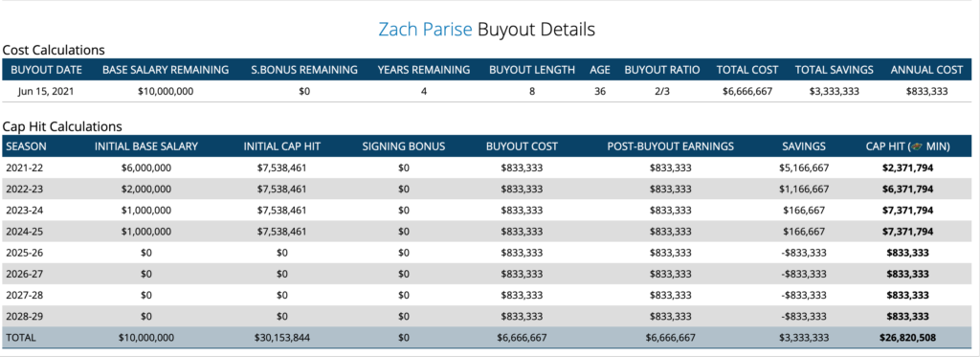This screenshot has width=980, height=357.
Task: Click the POST-BUYOUT EARNINGS header
Action: click(x=670, y=147)
